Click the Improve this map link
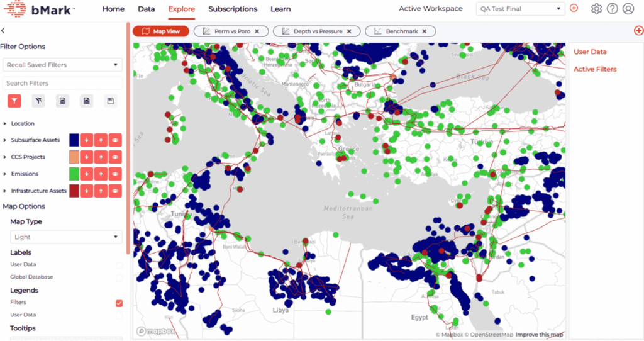This screenshot has height=341, width=644. click(x=539, y=335)
